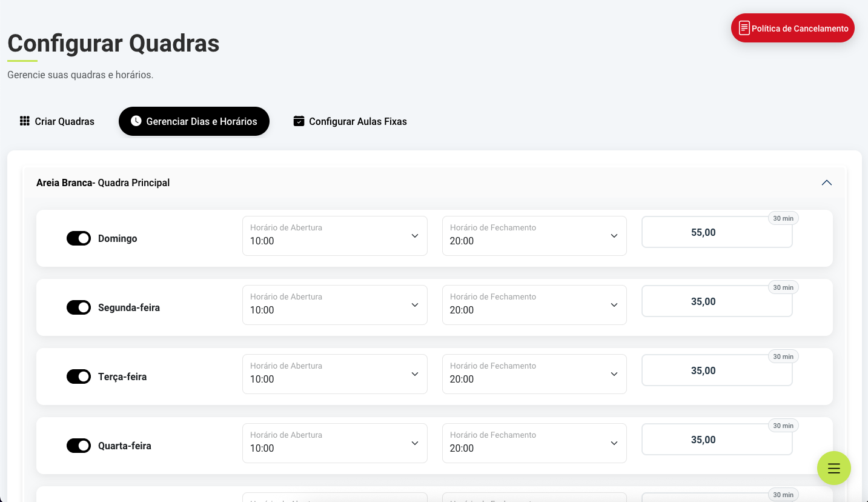Image resolution: width=868 pixels, height=502 pixels.
Task: Open the Política de Cancelamento button
Action: [x=793, y=28]
